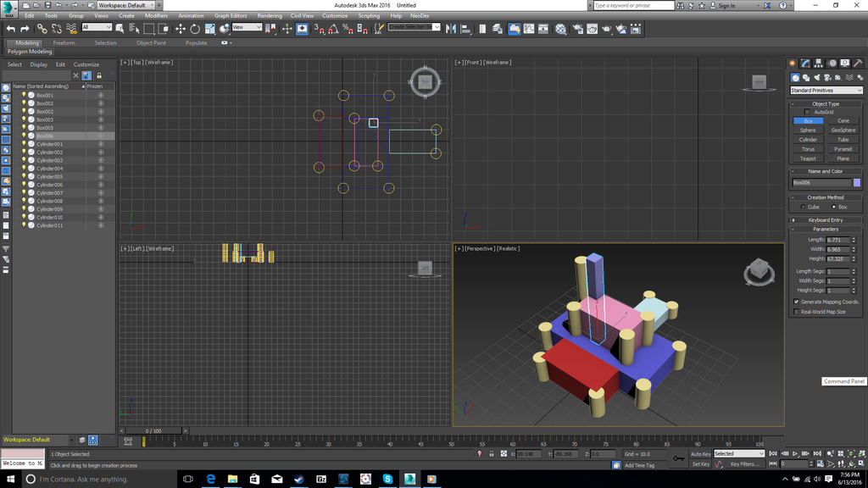Toggle the Angle Snap magnet icon
The image size is (868, 488).
(333, 29)
